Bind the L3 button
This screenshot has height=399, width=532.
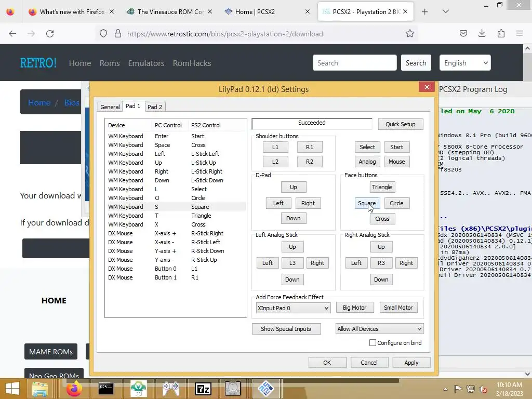(x=292, y=263)
